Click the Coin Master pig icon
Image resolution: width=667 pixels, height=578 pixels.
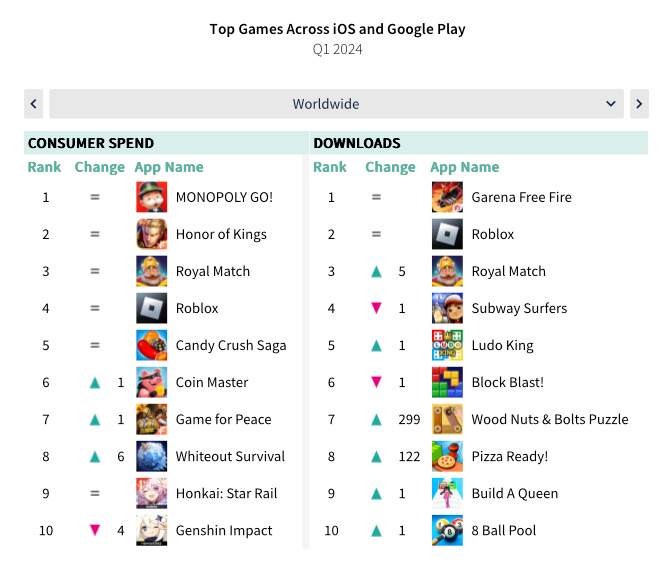click(151, 382)
